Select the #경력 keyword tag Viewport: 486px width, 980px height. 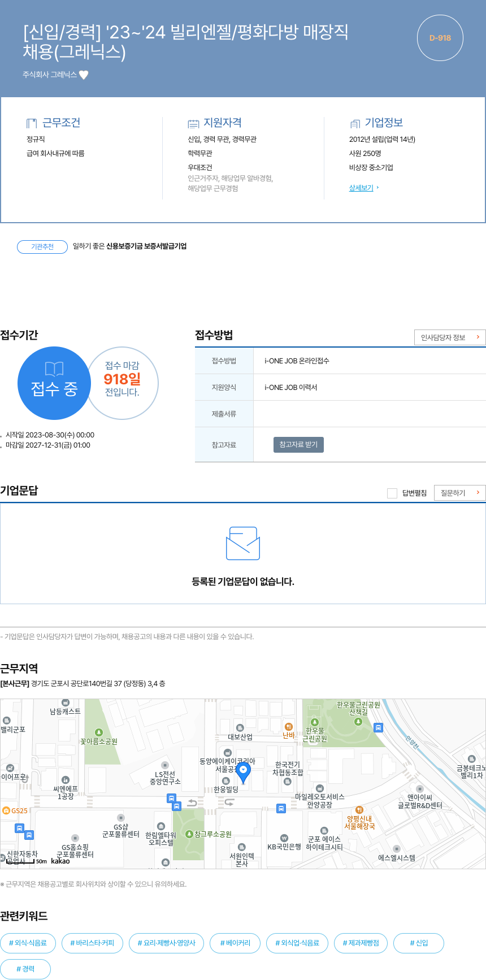coord(25,969)
